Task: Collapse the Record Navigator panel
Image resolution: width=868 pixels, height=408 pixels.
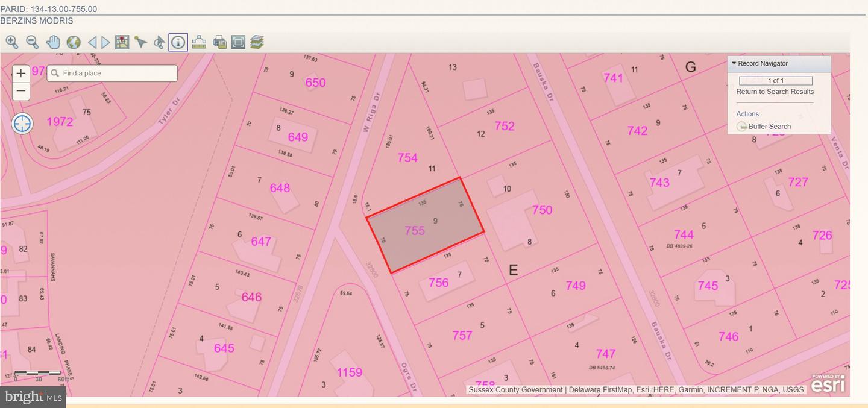Action: coord(734,63)
